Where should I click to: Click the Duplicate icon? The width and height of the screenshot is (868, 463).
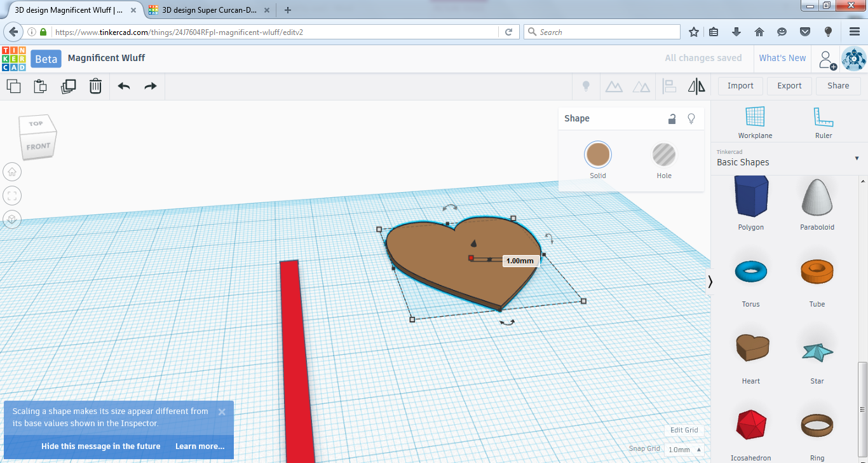(x=68, y=86)
